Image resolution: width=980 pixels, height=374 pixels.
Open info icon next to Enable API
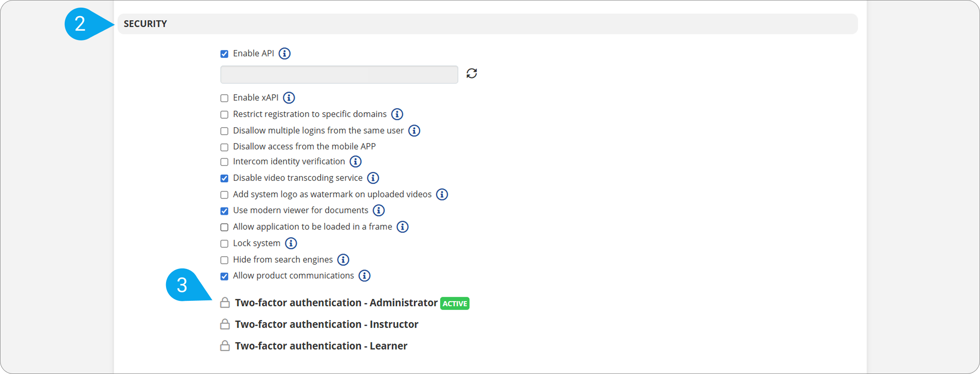point(284,54)
